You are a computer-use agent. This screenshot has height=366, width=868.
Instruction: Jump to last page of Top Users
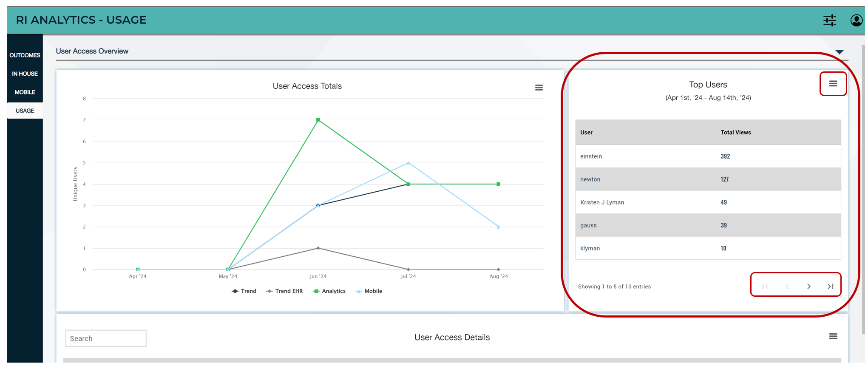[830, 287]
